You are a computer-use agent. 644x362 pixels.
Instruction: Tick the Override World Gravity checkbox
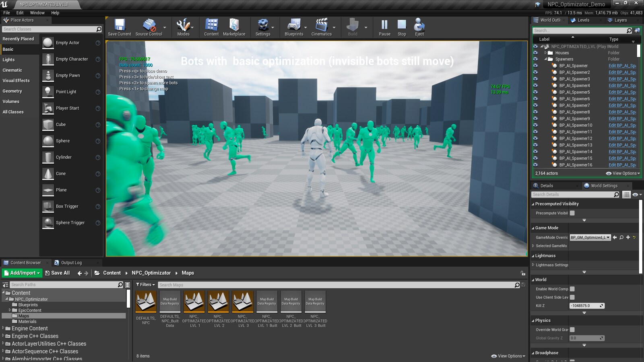click(572, 330)
